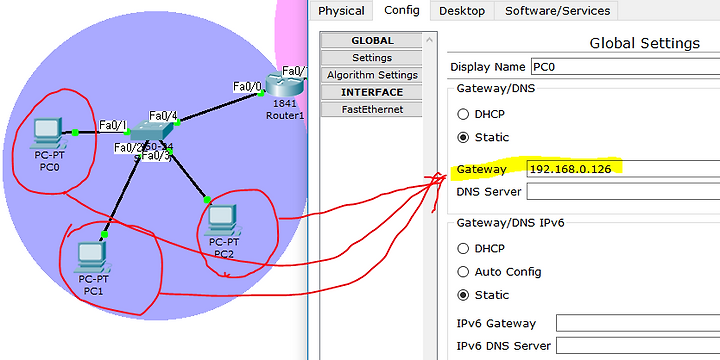Click the config sidebar scroll-up arrow
Viewport: 720px width, 360px height.
pos(429,40)
